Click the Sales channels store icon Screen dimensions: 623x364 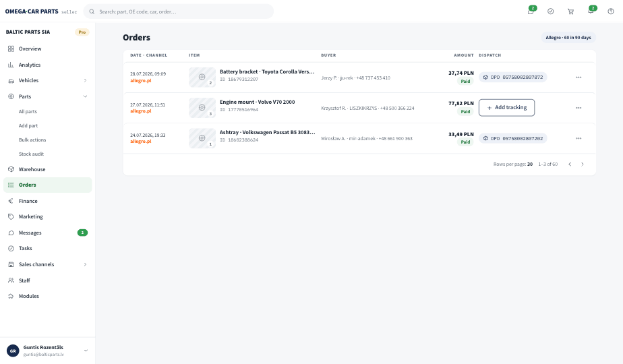pyautogui.click(x=11, y=264)
